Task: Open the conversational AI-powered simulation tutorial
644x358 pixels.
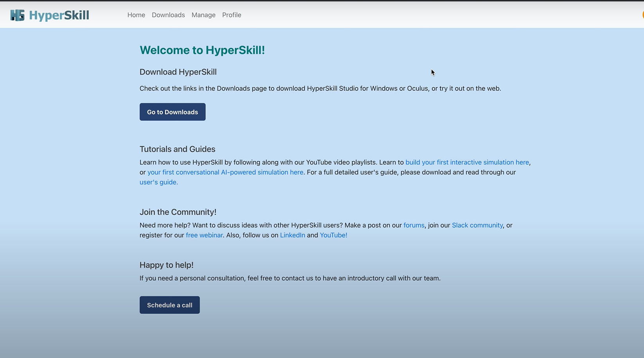Action: click(x=225, y=172)
